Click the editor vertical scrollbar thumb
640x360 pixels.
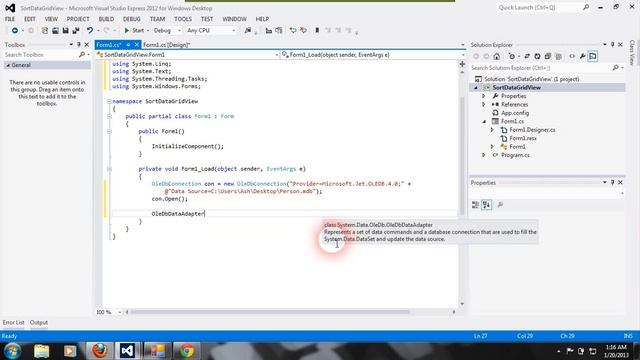462,155
